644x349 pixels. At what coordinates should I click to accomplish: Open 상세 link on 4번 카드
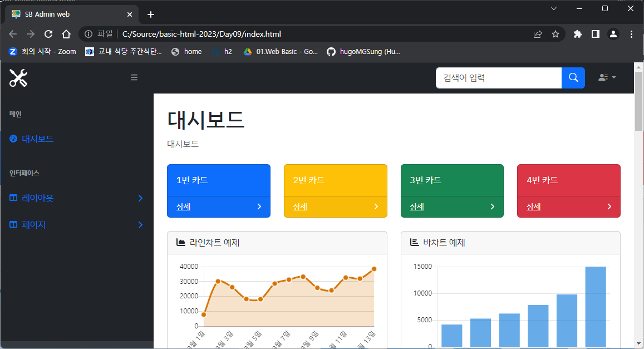[534, 207]
